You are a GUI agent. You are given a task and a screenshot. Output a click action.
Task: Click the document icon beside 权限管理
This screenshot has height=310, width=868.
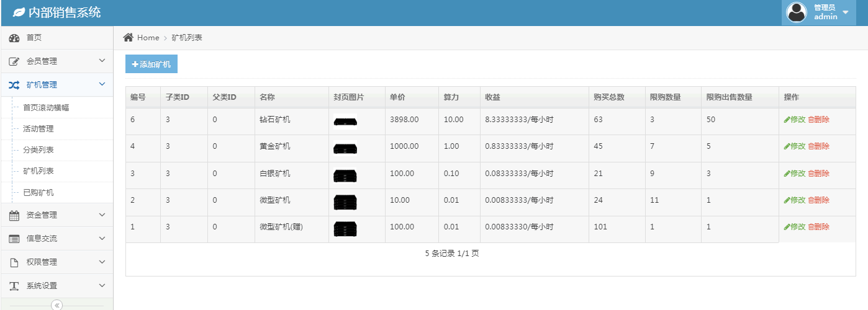click(14, 263)
